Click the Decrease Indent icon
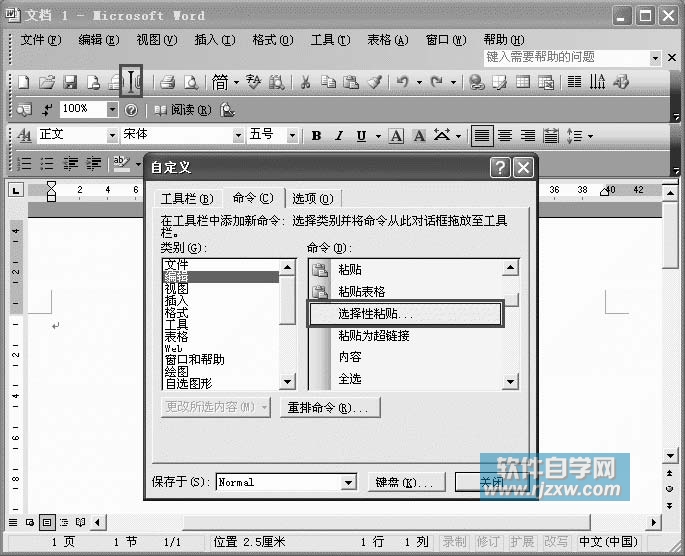 pos(70,164)
